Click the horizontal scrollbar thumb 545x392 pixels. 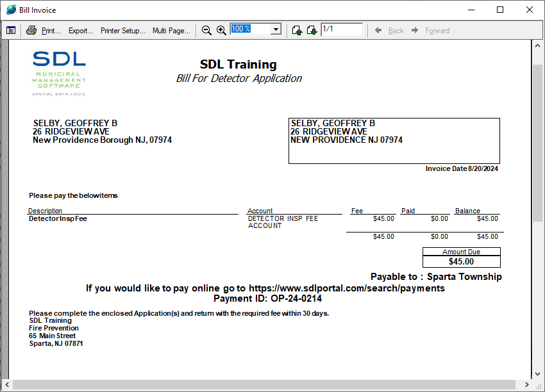(264, 384)
